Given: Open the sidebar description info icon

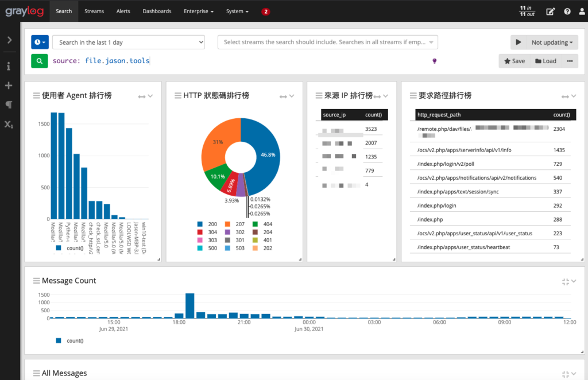Looking at the screenshot, I should point(8,67).
